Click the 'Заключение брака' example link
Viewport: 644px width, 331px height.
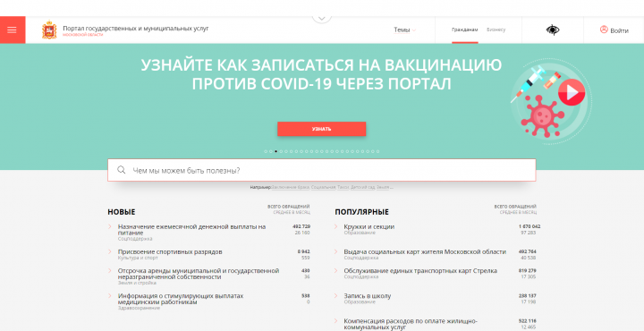point(291,187)
